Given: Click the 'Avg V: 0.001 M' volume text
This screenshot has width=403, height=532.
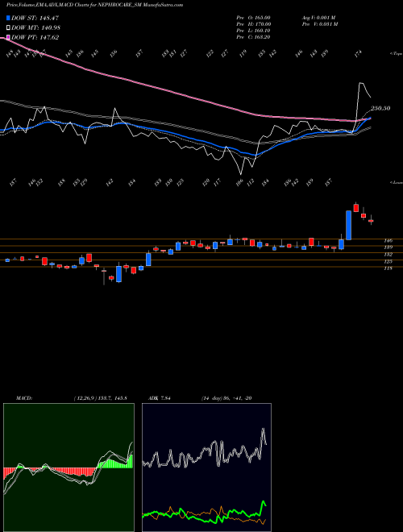Looking at the screenshot, I should [319, 18].
